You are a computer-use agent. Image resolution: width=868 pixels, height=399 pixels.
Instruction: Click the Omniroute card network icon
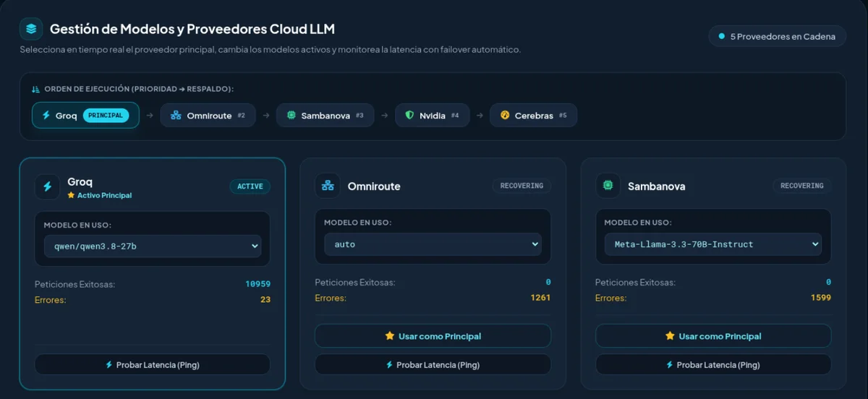point(328,186)
